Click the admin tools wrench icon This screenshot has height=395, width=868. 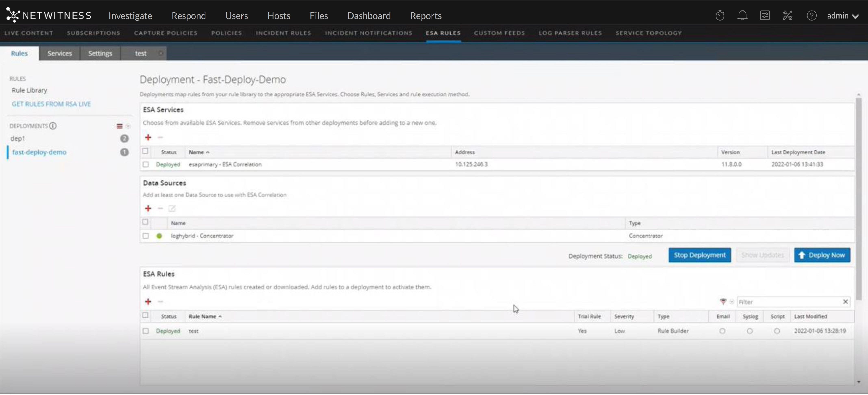click(787, 15)
